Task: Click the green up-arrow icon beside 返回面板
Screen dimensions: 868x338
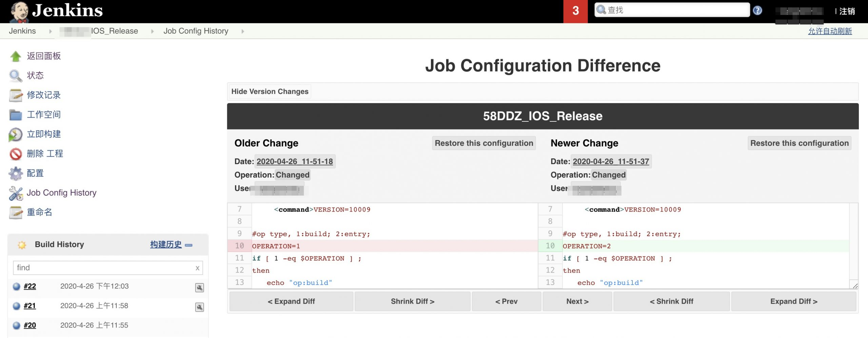Action: pyautogui.click(x=16, y=56)
